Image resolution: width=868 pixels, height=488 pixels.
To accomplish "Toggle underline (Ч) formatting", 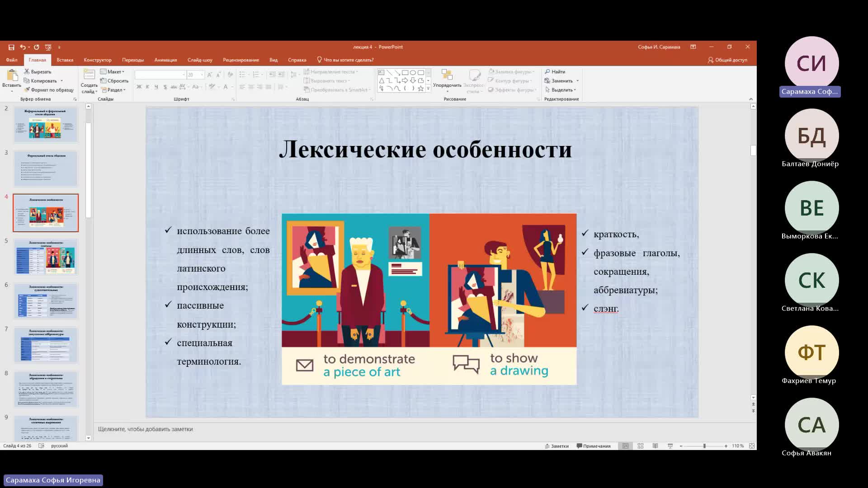I will (156, 87).
